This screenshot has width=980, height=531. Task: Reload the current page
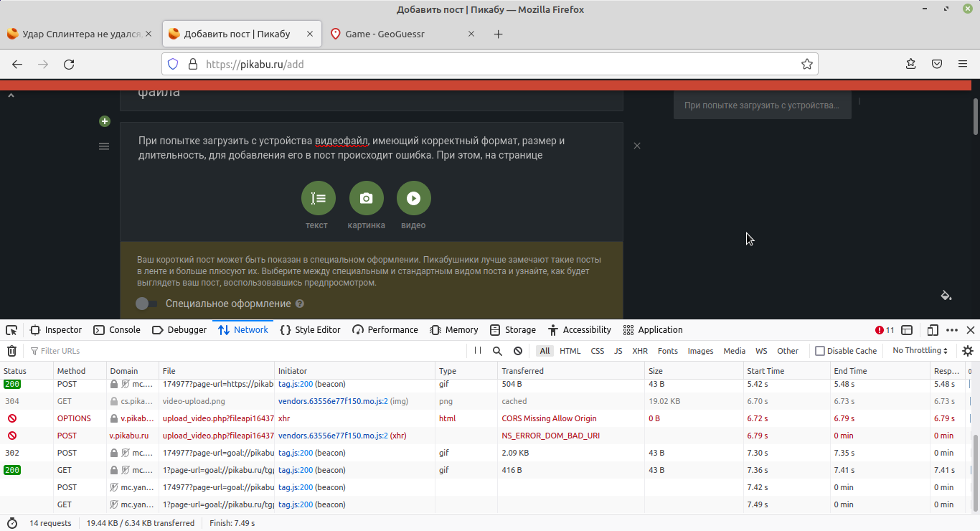coord(69,64)
